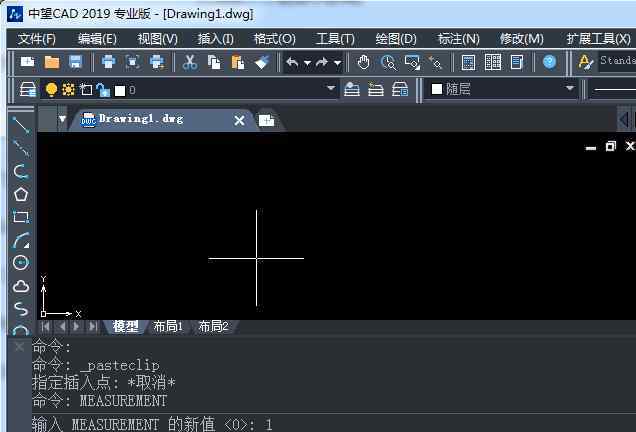Expand the document tab list arrow

(x=62, y=119)
